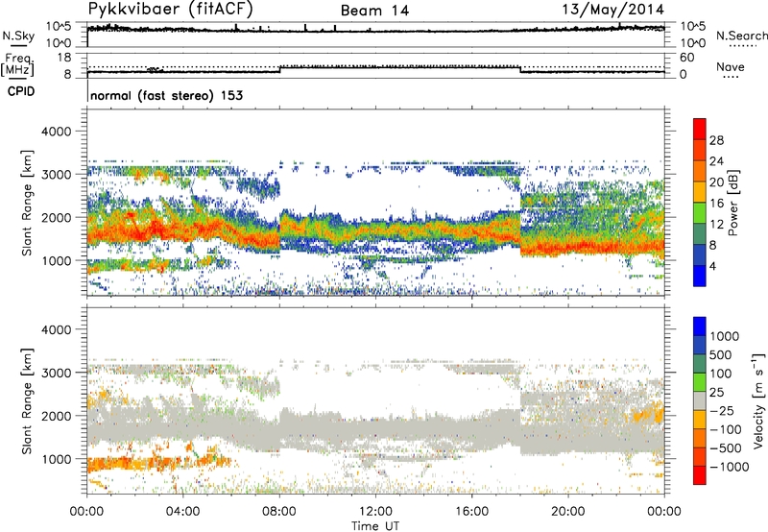Click the -500 label on Velocity colorbar

pos(726,447)
